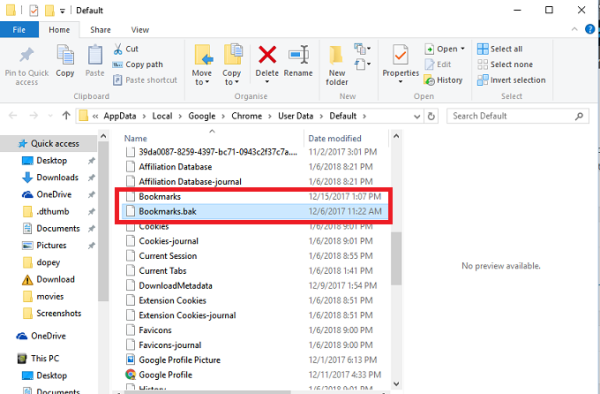The height and width of the screenshot is (394, 600).
Task: Select Favicons-journal file
Action: pyautogui.click(x=254, y=345)
